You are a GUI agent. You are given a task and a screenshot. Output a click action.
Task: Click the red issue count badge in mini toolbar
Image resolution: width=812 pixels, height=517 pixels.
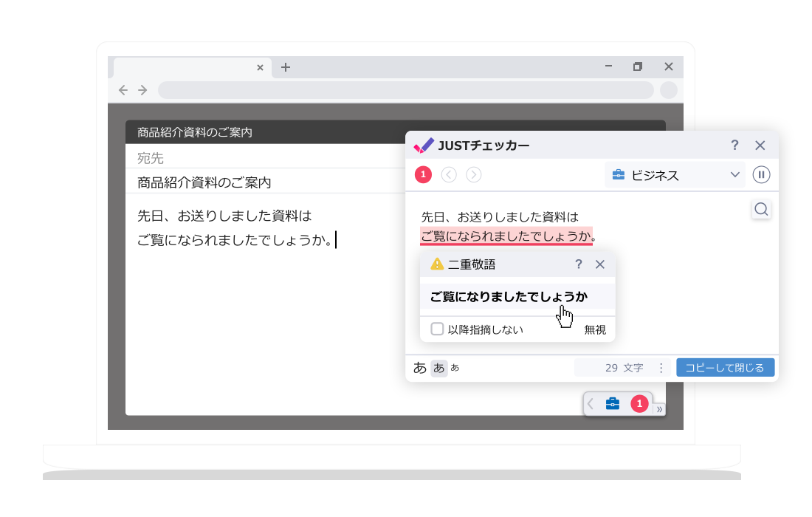tap(639, 404)
